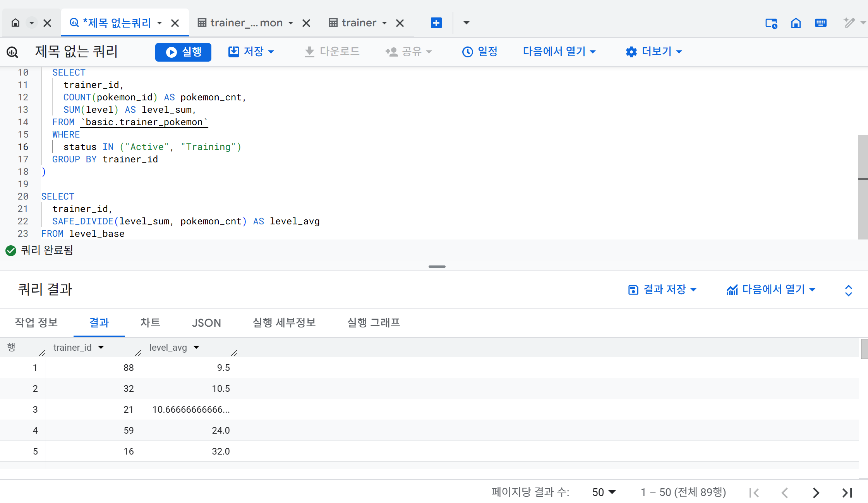Switch to the 작업 정보 tab

[36, 322]
